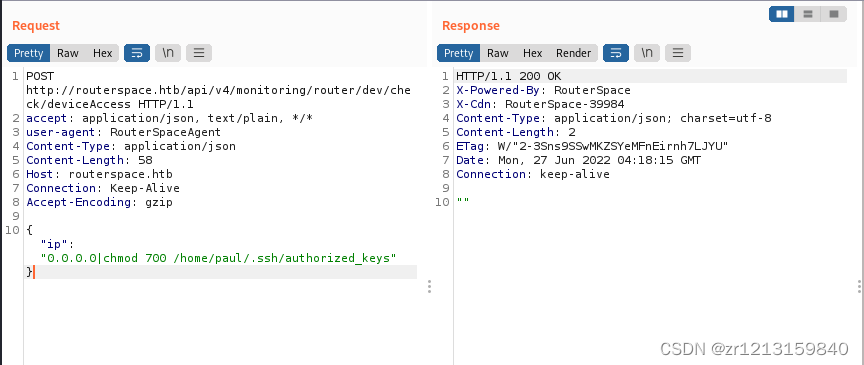Click the Connection Keep-Alive request header
864x365 pixels.
pos(102,188)
